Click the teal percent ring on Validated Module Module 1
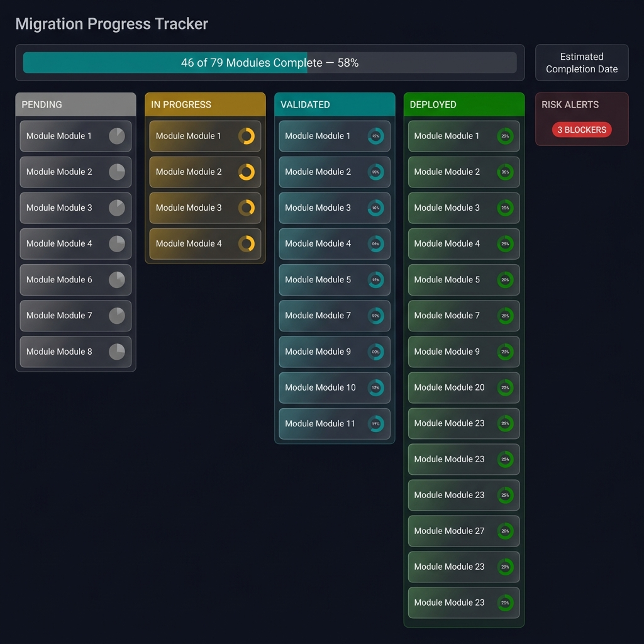 [376, 136]
